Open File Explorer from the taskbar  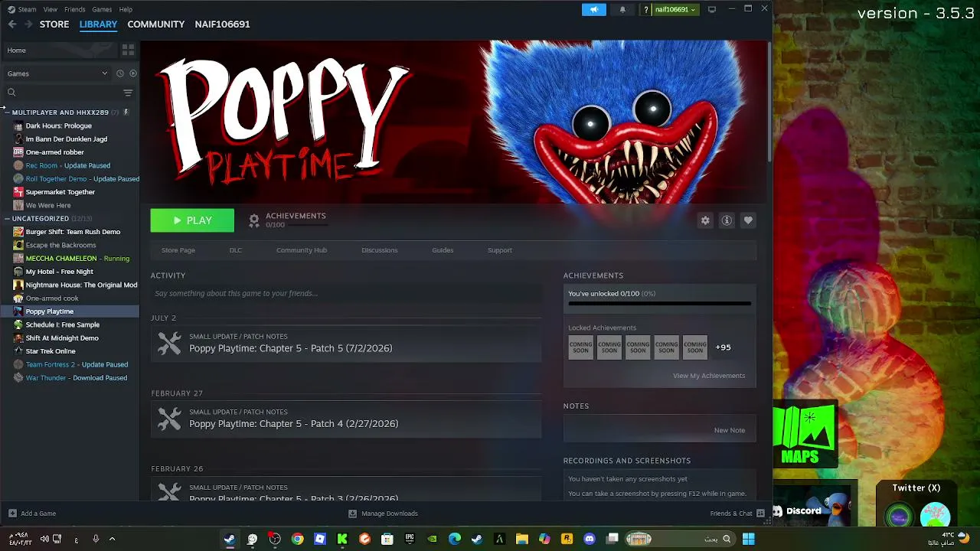tap(522, 539)
